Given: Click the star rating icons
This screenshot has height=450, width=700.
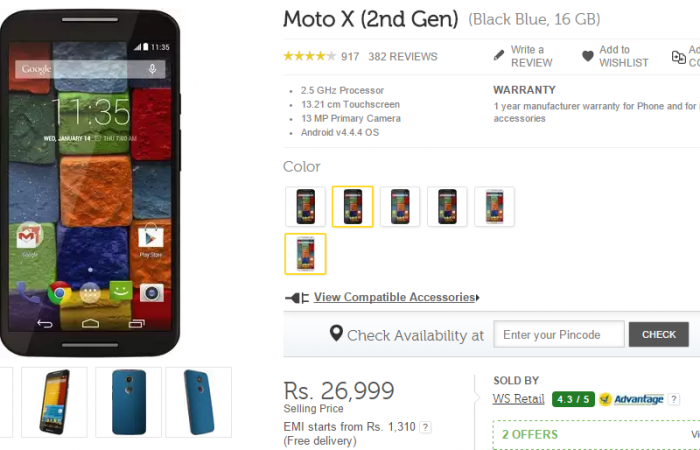Looking at the screenshot, I should [x=309, y=56].
